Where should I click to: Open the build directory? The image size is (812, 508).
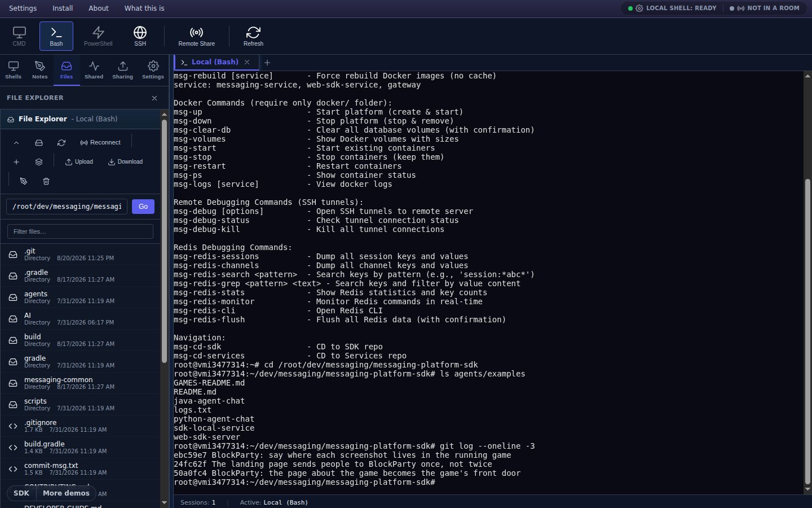(x=80, y=340)
